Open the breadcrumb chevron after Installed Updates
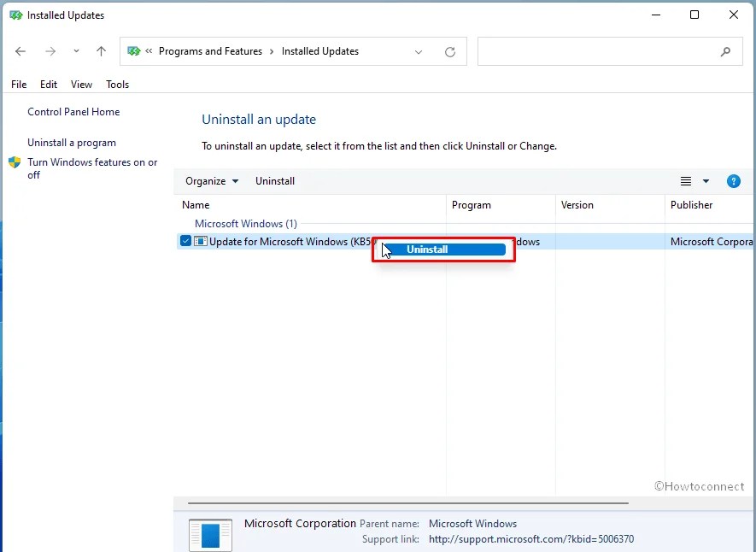756x552 pixels. (x=419, y=51)
